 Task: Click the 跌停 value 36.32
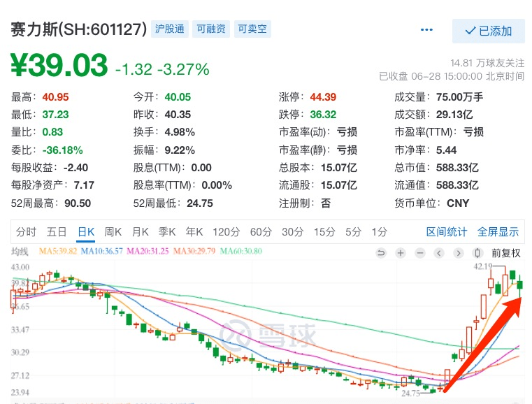[x=323, y=115]
